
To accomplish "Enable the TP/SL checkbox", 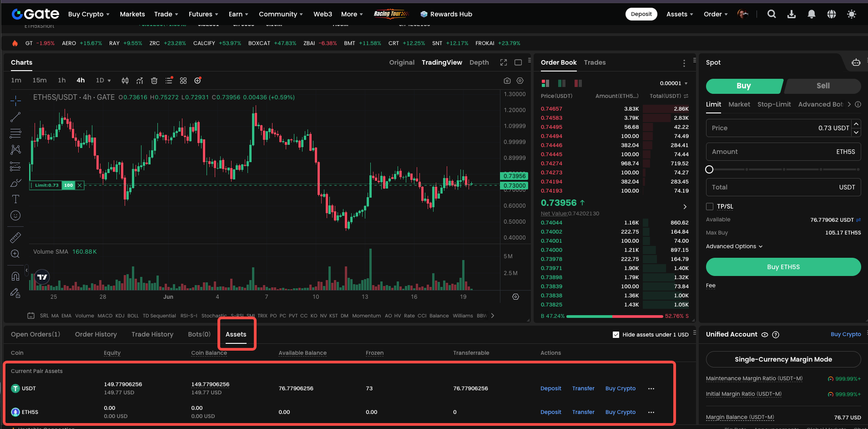I will click(x=710, y=206).
